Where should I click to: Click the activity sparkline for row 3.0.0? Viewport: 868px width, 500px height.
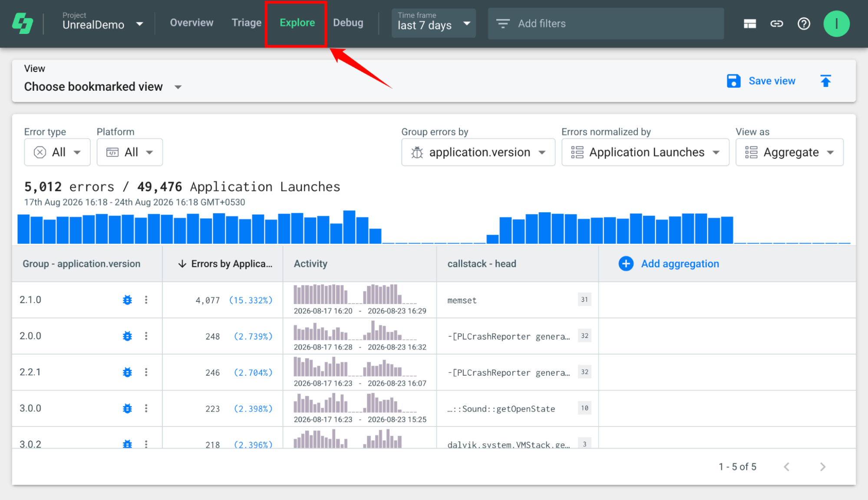pos(355,403)
